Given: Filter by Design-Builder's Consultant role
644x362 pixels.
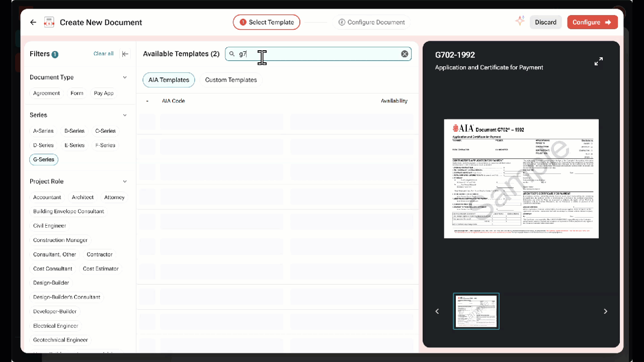Looking at the screenshot, I should pyautogui.click(x=67, y=297).
